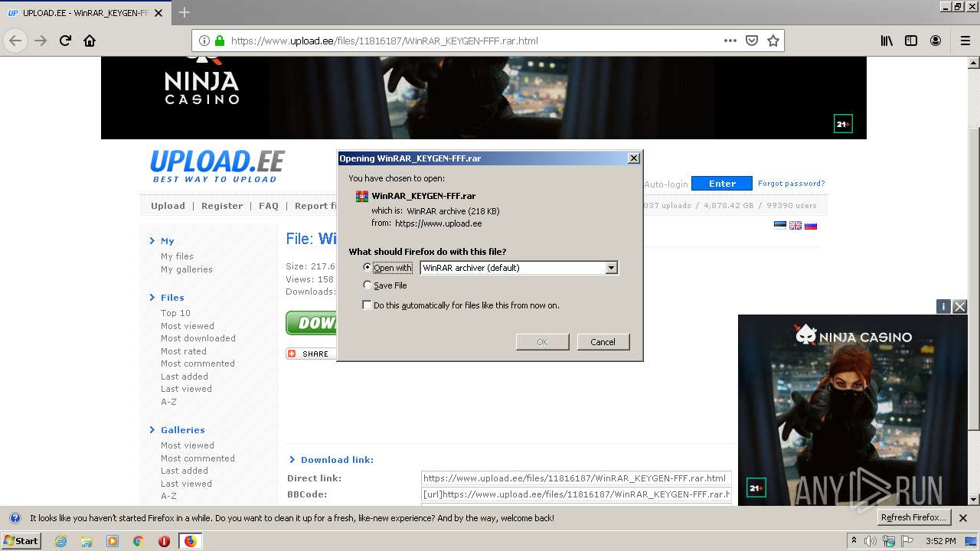Click the ad info icon
This screenshot has width=980, height=551.
pos(943,306)
